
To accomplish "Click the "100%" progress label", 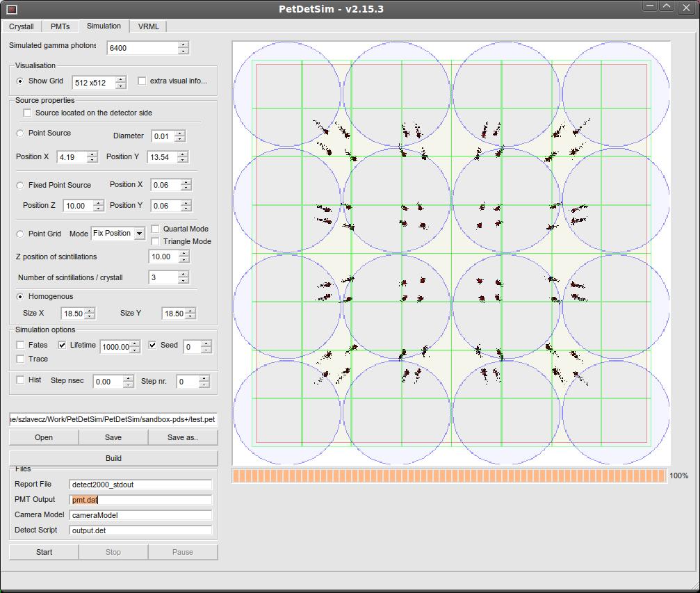I will point(678,476).
